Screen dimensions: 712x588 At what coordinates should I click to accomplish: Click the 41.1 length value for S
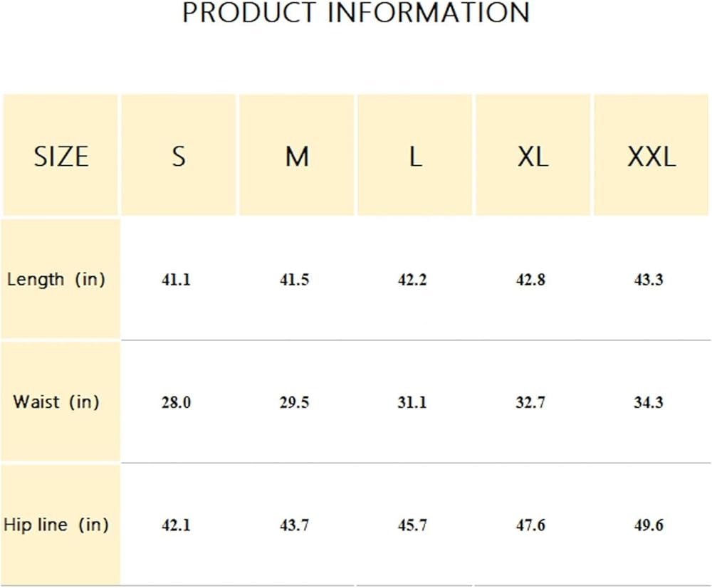click(176, 280)
